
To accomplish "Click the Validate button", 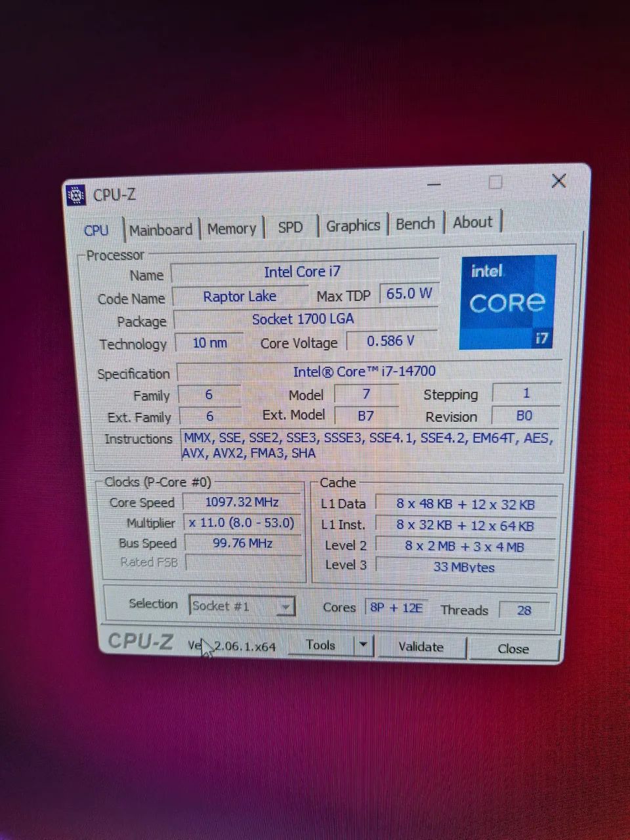I will coord(421,647).
